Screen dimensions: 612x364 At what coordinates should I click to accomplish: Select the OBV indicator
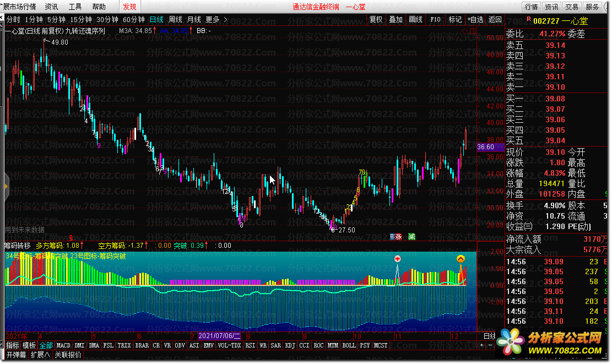pos(180,345)
